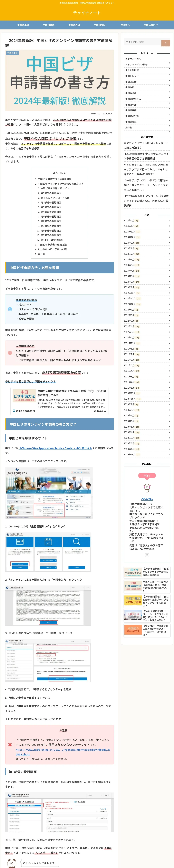
Task: Click the red exclamation icon in former Chinese nationals box
Action: (x=10, y=353)
